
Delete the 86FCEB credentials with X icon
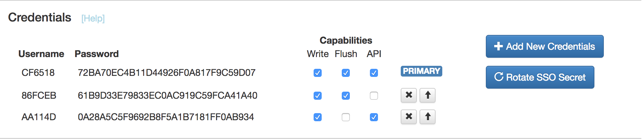pyautogui.click(x=409, y=95)
